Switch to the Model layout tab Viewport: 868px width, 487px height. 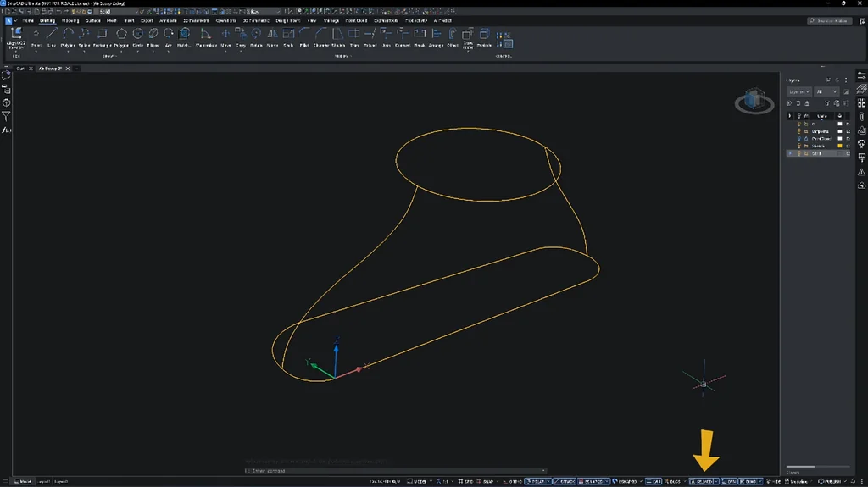pyautogui.click(x=23, y=481)
